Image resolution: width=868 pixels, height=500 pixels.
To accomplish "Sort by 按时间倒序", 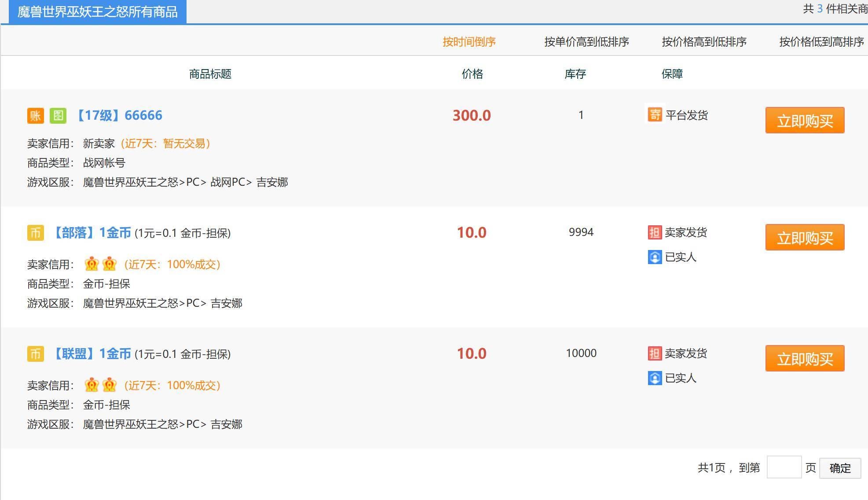I will pos(469,42).
